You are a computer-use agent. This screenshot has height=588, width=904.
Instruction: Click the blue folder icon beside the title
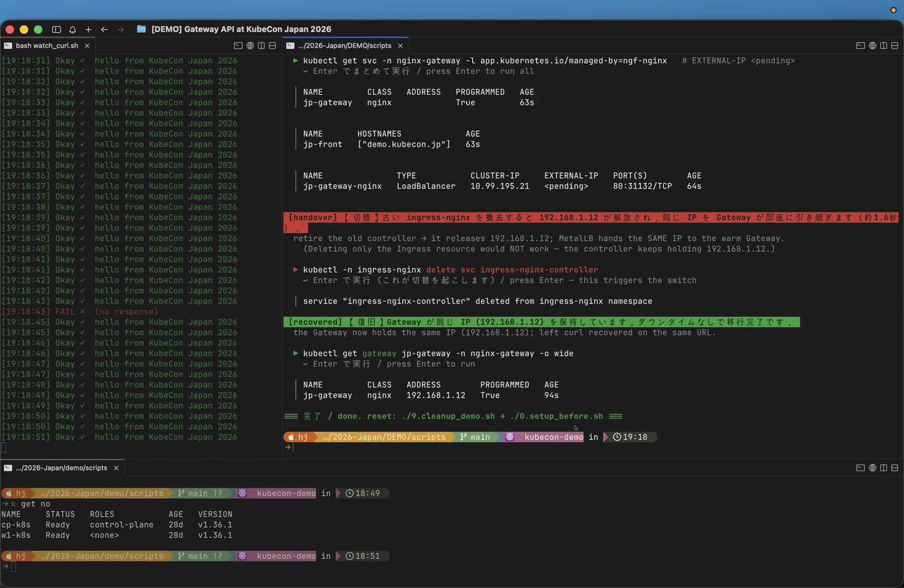tap(141, 29)
